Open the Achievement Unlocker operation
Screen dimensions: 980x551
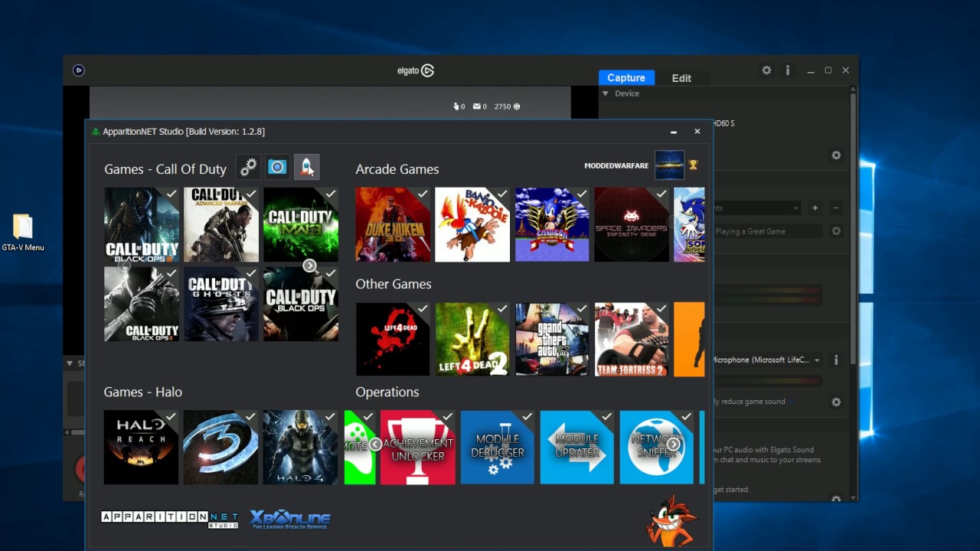[x=418, y=447]
